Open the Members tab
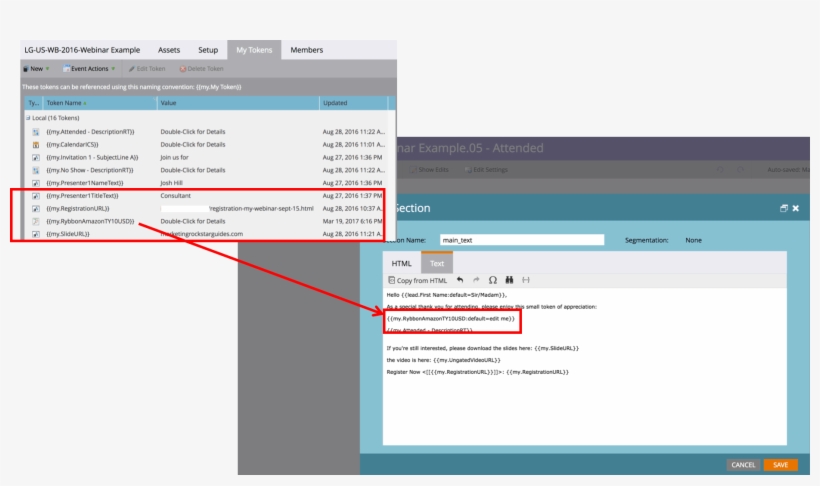Screen dimensions: 820x486 click(306, 50)
